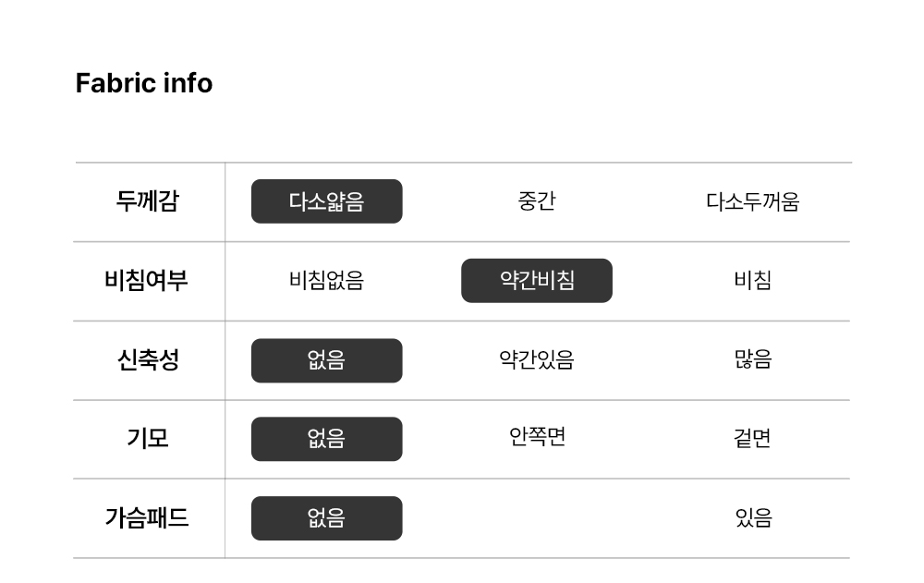
Task: Click the 기모 row label
Action: pyautogui.click(x=148, y=439)
